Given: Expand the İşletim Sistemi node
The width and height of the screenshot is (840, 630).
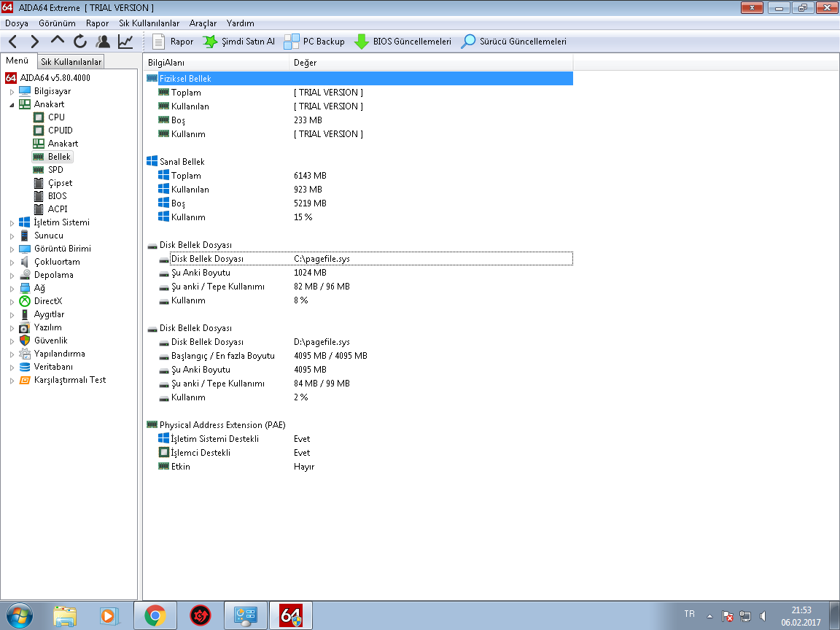Looking at the screenshot, I should click(12, 223).
